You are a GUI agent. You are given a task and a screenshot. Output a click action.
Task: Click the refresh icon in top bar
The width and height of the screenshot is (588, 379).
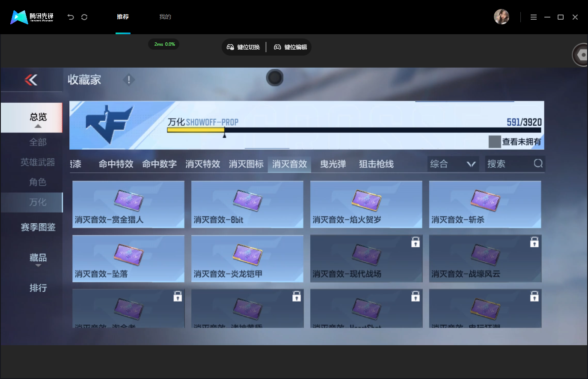[x=84, y=17]
